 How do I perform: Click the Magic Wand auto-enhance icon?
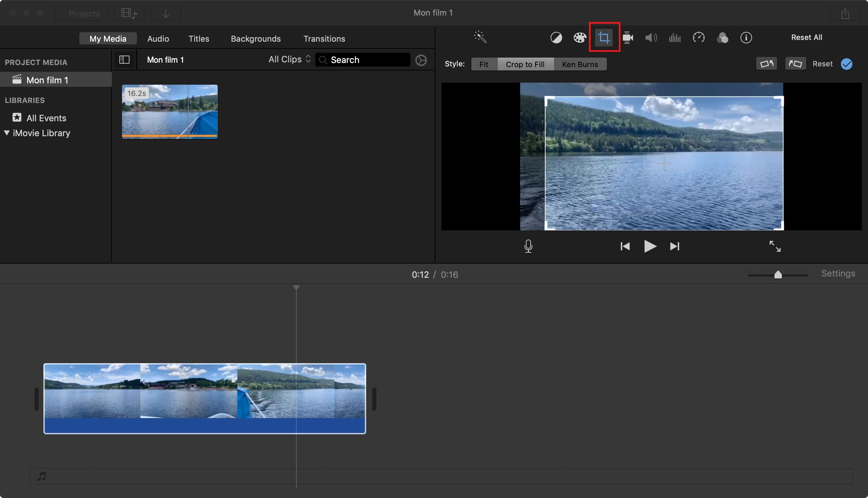[x=480, y=37]
